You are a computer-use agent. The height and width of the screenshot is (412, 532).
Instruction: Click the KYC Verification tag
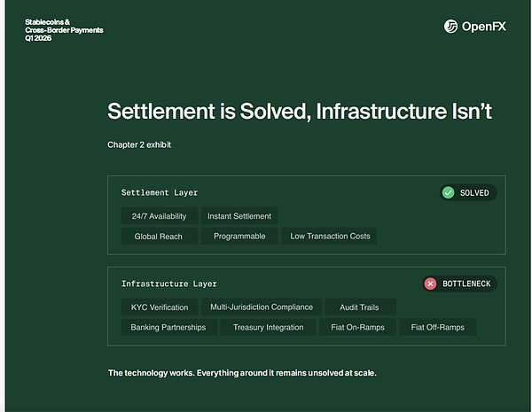tap(160, 307)
